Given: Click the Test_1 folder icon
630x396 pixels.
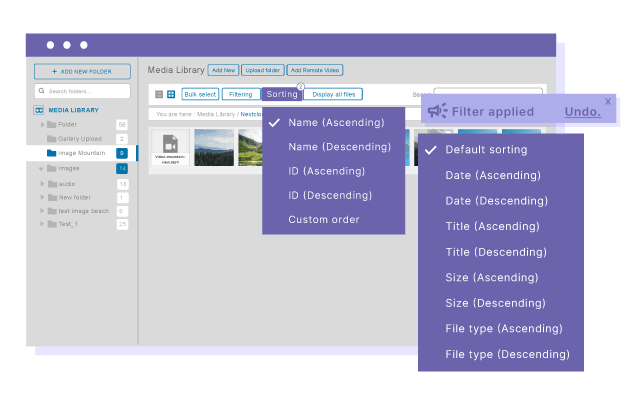Looking at the screenshot, I should [x=52, y=224].
